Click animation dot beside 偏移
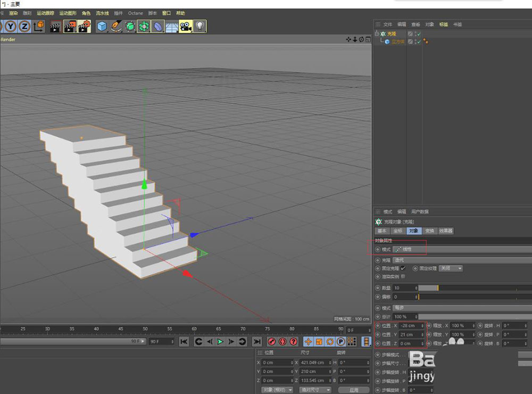This screenshot has height=394, width=532. point(378,297)
